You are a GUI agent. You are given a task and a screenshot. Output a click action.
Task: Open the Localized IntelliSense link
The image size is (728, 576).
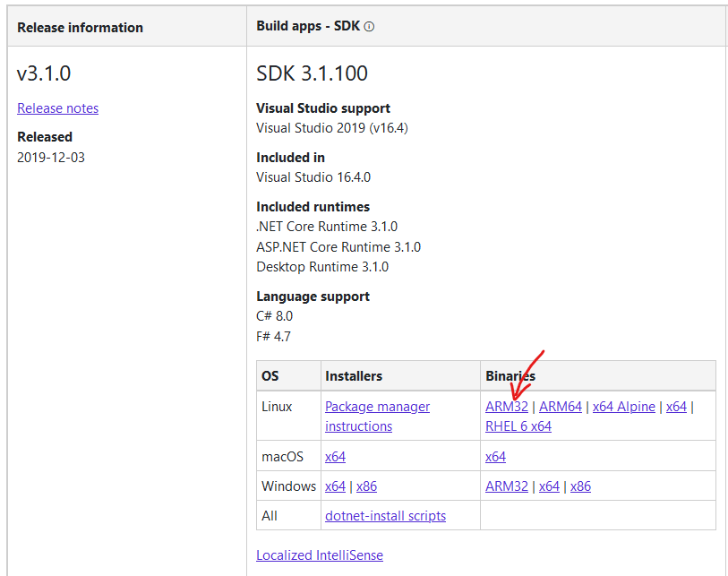pyautogui.click(x=320, y=555)
